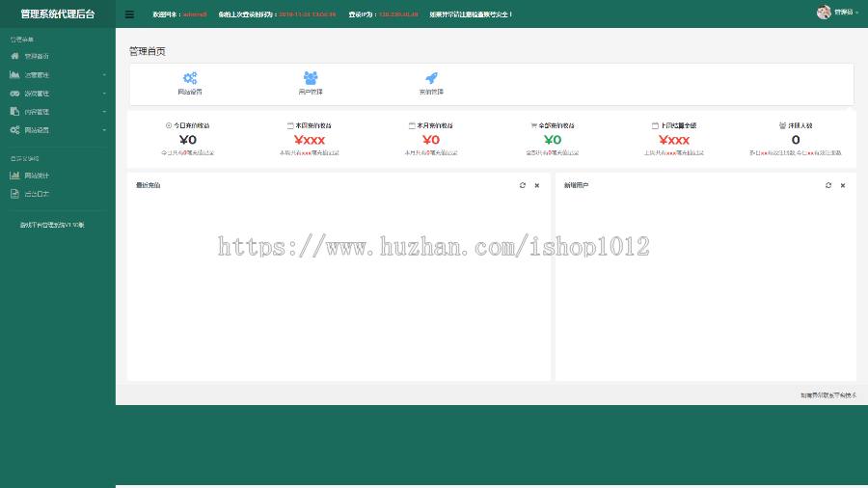Expand the sidebar menu beside the gamepad icon
The image size is (868, 488).
104,94
